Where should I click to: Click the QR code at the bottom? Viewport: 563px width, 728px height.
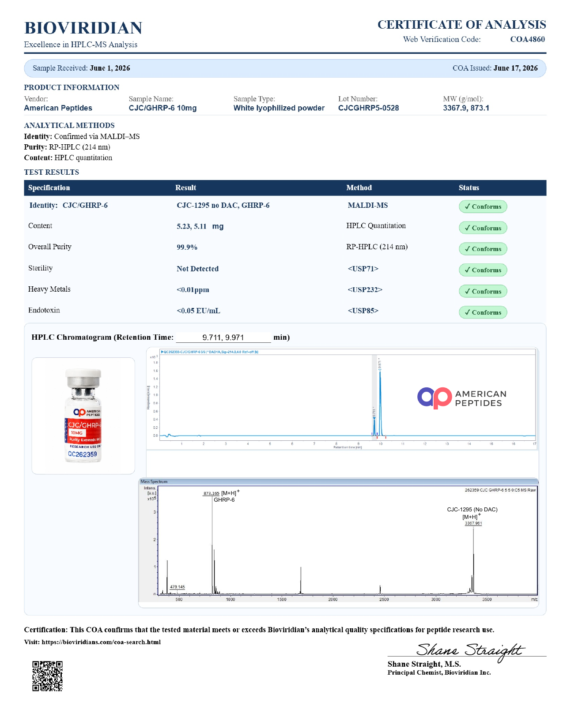pos(47,676)
